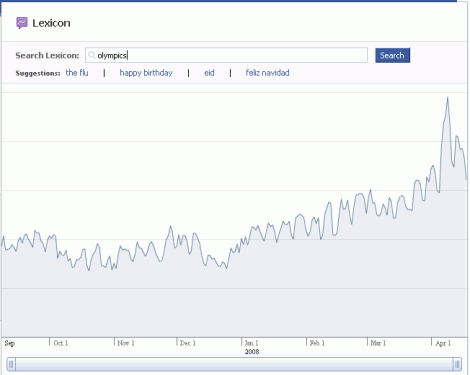Click the Dec 1 timeline label
This screenshot has width=470, height=375.
(x=188, y=343)
